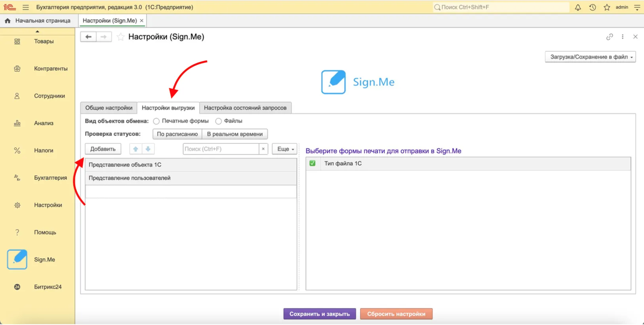Open Еще dropdown menu
The image size is (644, 325).
[285, 149]
